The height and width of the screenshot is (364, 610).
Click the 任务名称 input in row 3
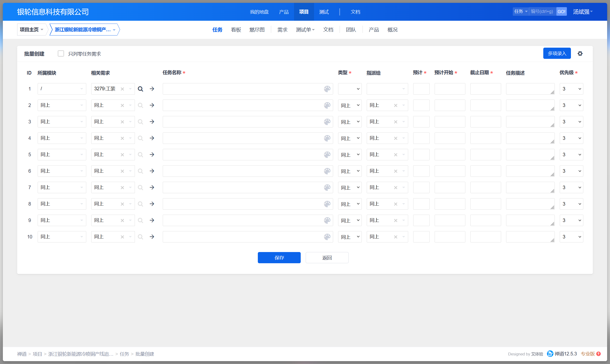pyautogui.click(x=243, y=122)
